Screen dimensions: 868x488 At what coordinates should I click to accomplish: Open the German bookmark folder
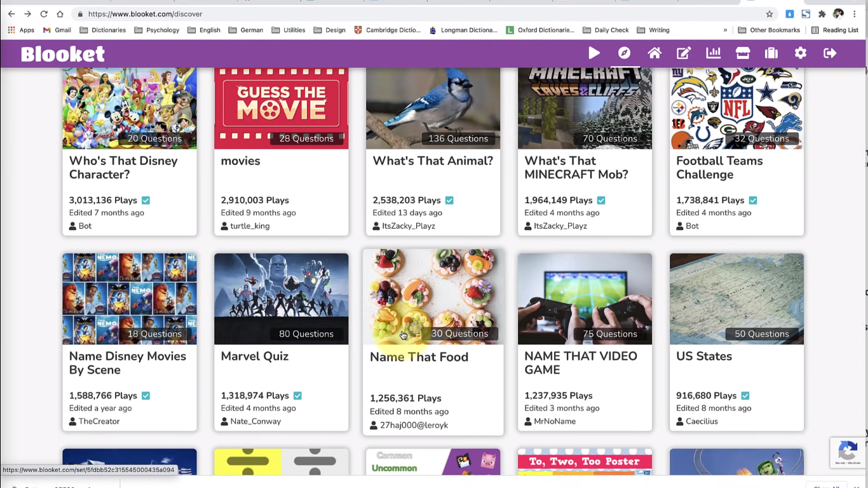coord(246,30)
